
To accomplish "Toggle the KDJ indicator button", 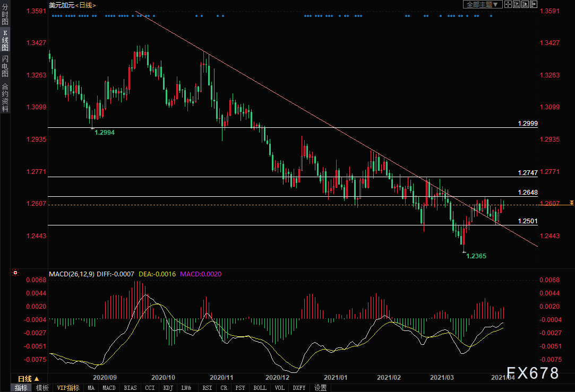I will click(168, 388).
